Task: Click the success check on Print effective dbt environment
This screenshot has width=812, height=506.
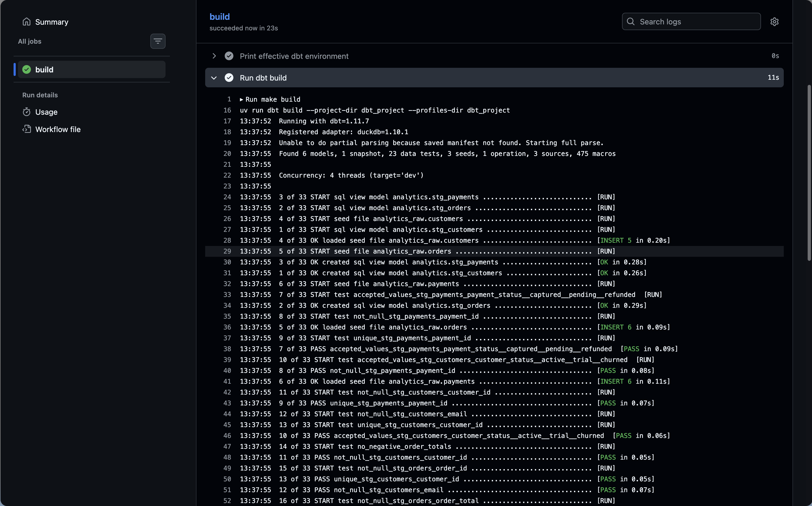Action: click(229, 56)
